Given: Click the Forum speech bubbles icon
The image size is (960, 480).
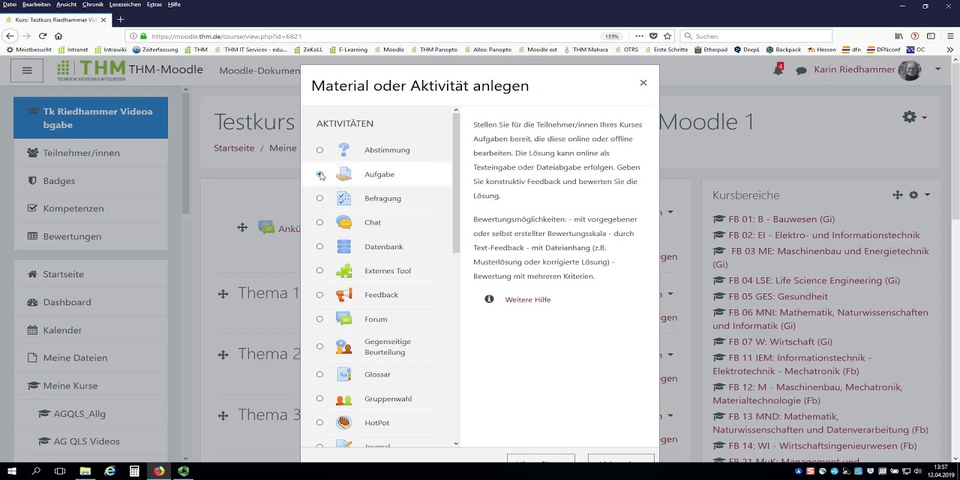Looking at the screenshot, I should click(x=343, y=319).
